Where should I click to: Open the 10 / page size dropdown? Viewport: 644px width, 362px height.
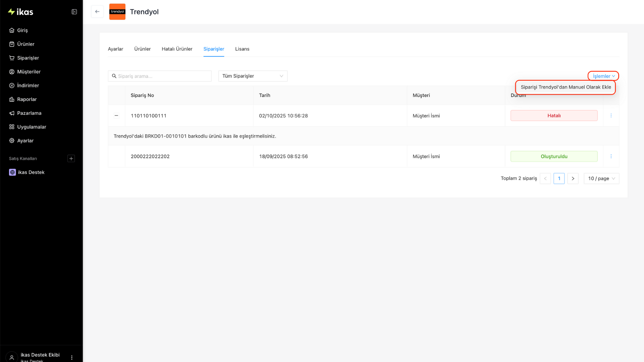601,178
